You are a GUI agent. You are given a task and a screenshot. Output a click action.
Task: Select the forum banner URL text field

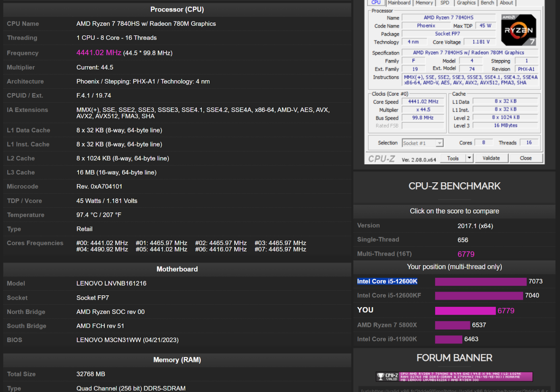(454, 390)
